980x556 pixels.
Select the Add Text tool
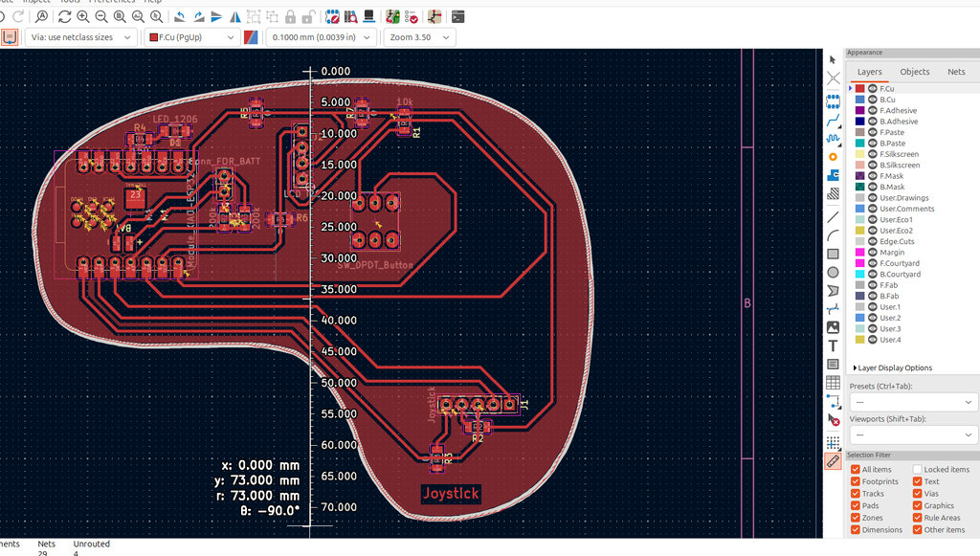833,345
